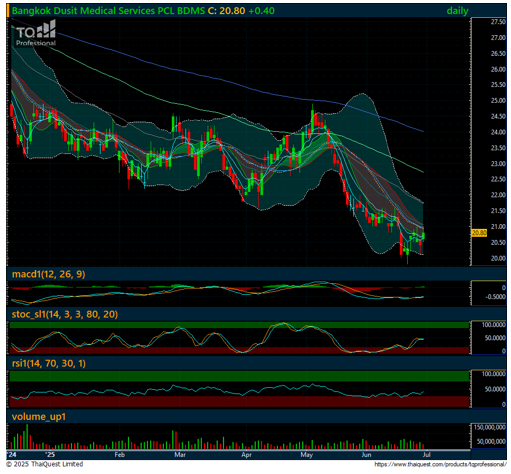Click the 150,000,000 volume axis label
Image resolution: width=511 pixels, height=474 pixels.
pos(491,428)
